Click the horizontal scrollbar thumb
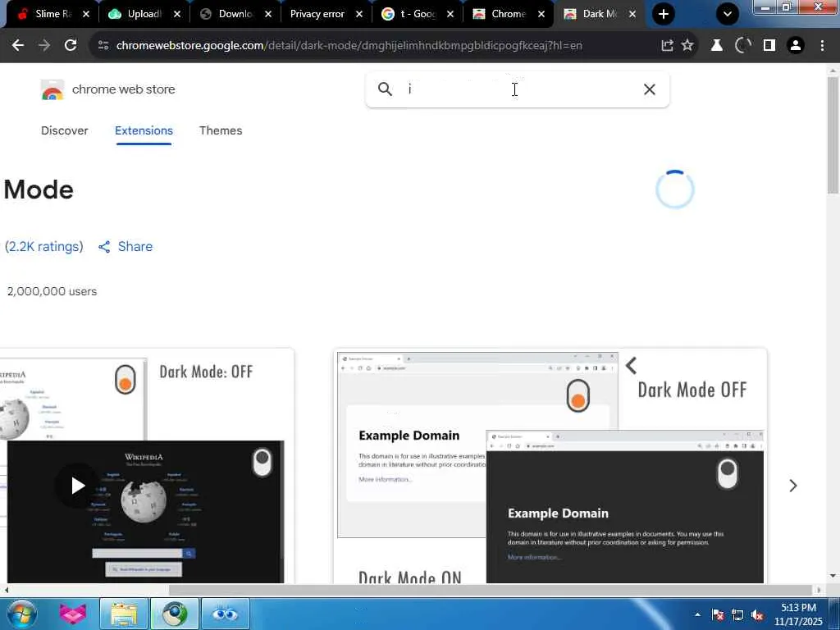This screenshot has height=630, width=840. [x=491, y=589]
